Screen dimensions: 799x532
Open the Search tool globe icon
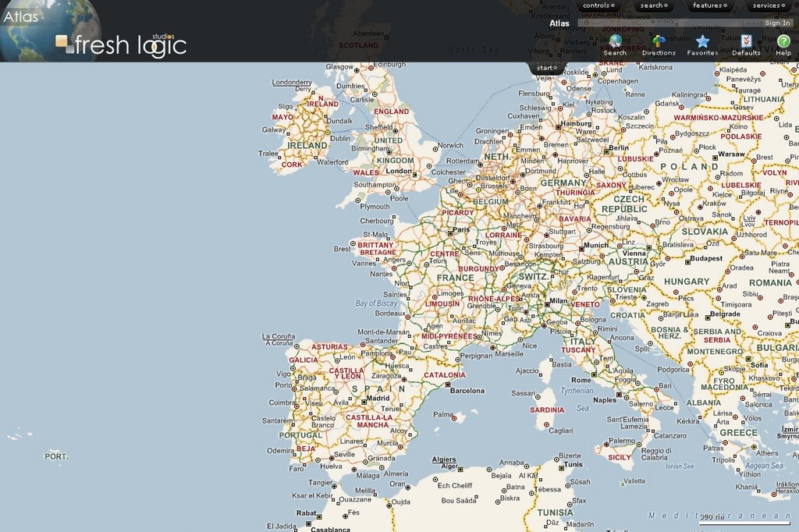click(616, 41)
